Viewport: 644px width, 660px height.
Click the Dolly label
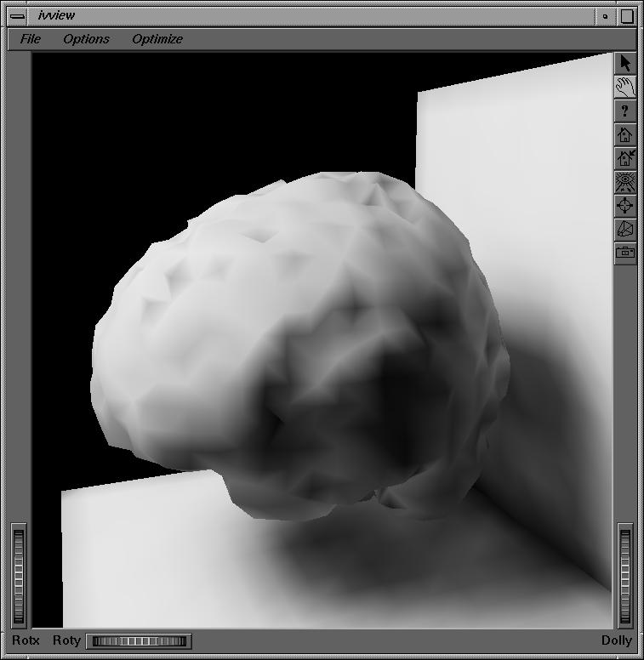point(617,640)
